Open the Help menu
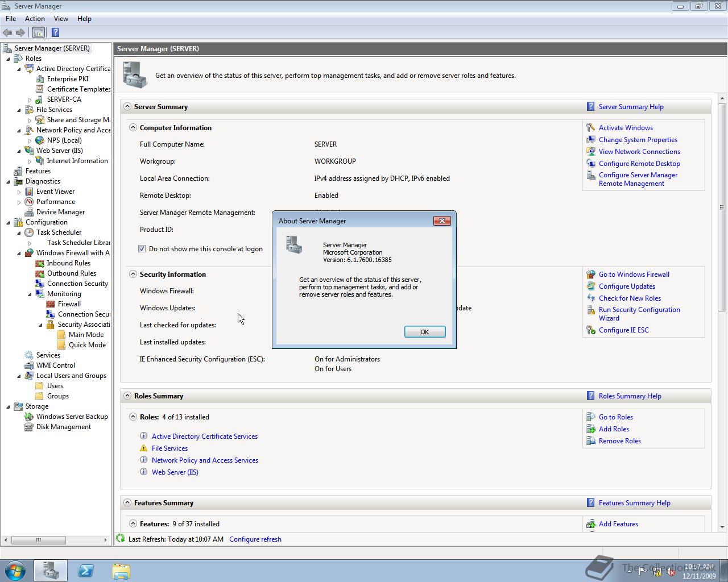728x582 pixels. (x=84, y=19)
